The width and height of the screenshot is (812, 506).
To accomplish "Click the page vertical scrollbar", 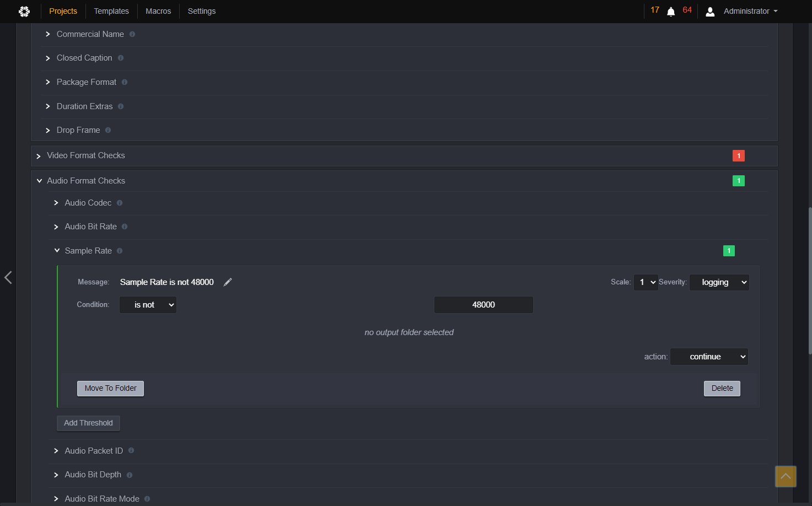I will (x=809, y=281).
